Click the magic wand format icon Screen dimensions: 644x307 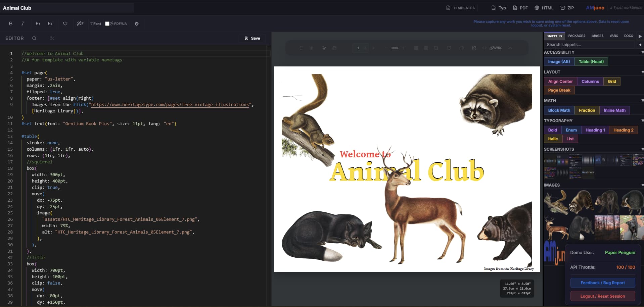(x=80, y=24)
